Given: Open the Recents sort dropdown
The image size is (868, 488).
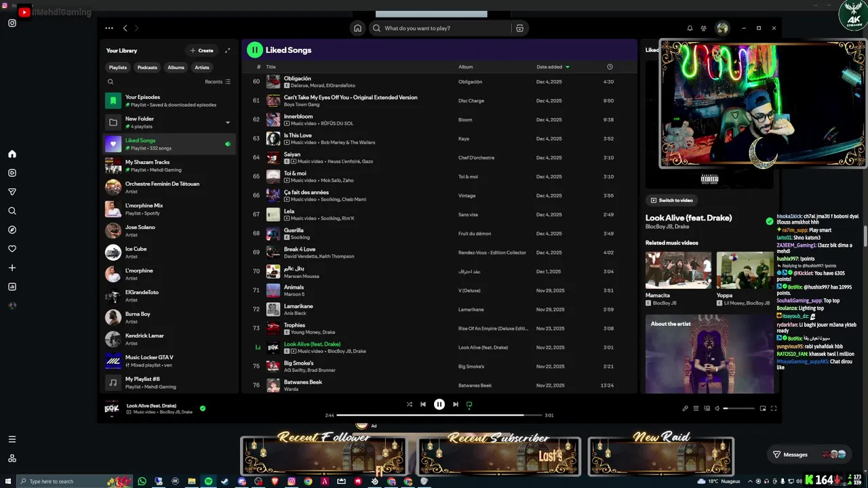Looking at the screenshot, I should 218,82.
